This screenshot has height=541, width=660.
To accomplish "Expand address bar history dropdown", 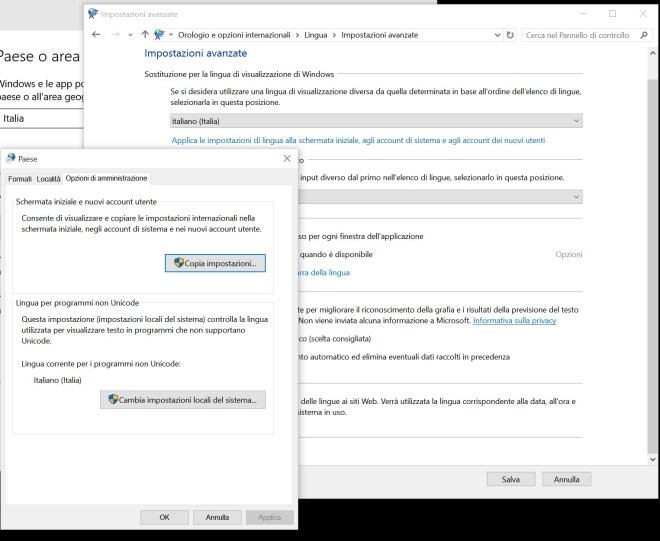I will (497, 35).
